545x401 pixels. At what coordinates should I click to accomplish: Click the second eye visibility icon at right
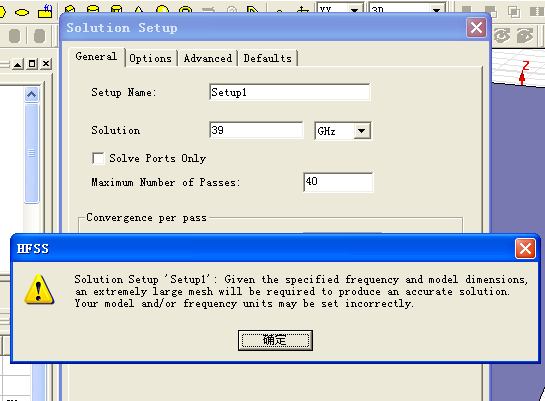point(525,35)
